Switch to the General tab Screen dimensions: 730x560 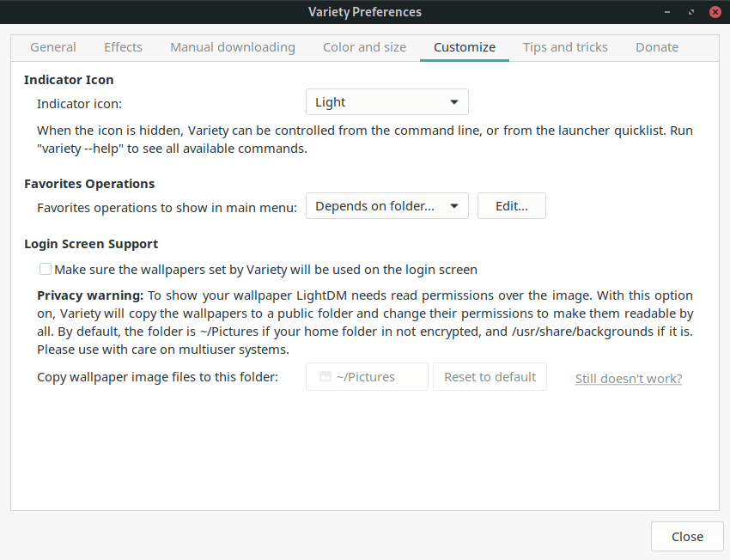click(x=53, y=47)
